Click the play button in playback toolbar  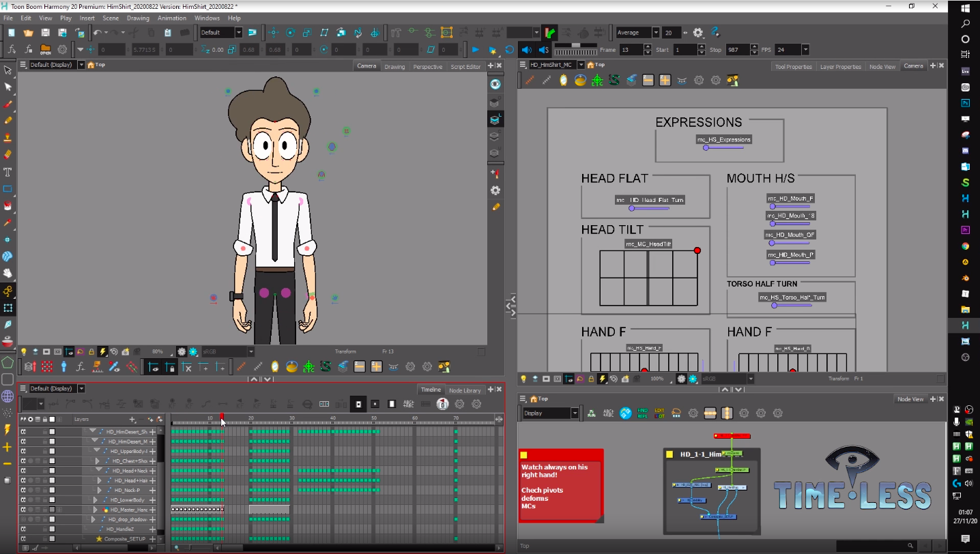[x=476, y=50]
